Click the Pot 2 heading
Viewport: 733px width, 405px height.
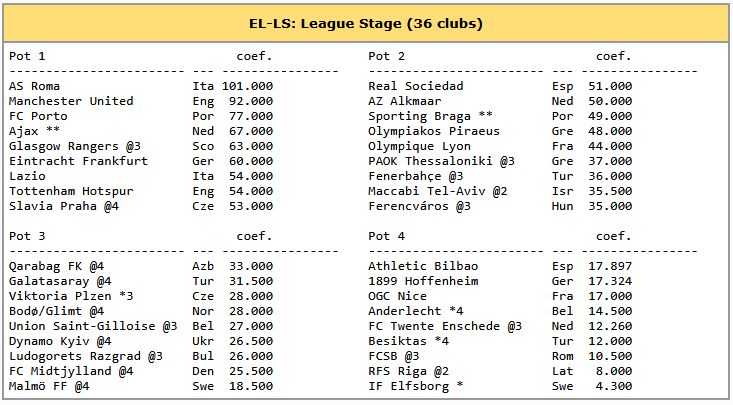pyautogui.click(x=387, y=56)
